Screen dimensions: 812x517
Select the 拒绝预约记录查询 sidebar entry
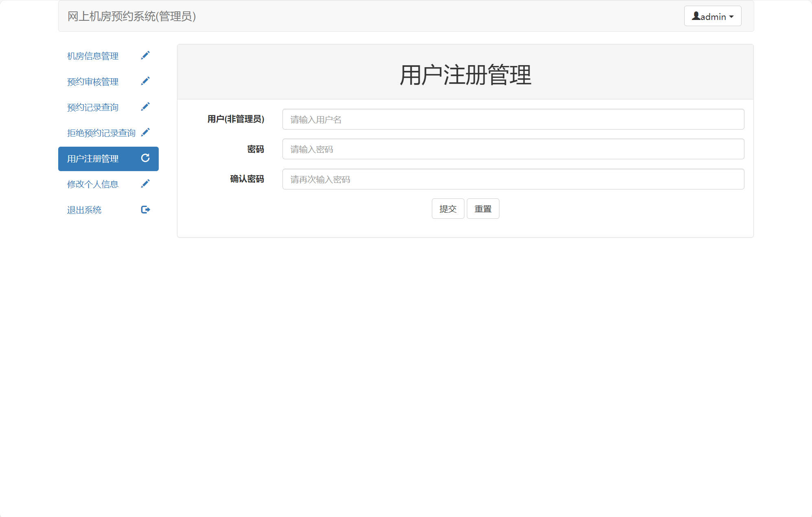point(101,132)
